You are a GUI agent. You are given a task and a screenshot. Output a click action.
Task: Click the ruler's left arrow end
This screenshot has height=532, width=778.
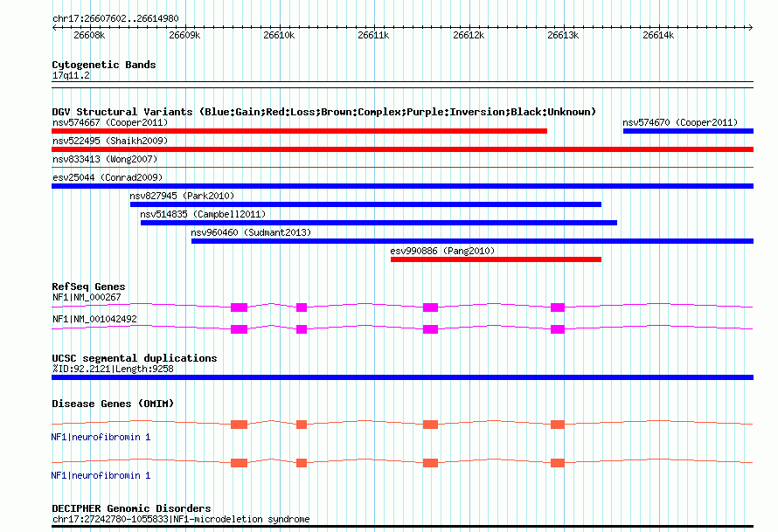point(54,28)
